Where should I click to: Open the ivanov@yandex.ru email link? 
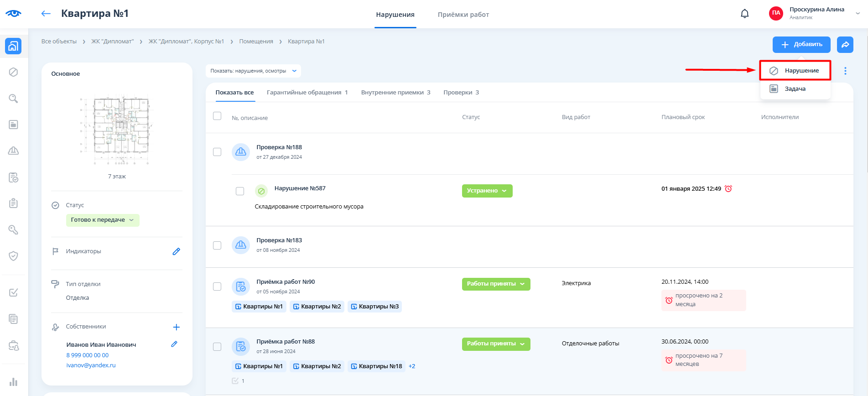coord(91,365)
